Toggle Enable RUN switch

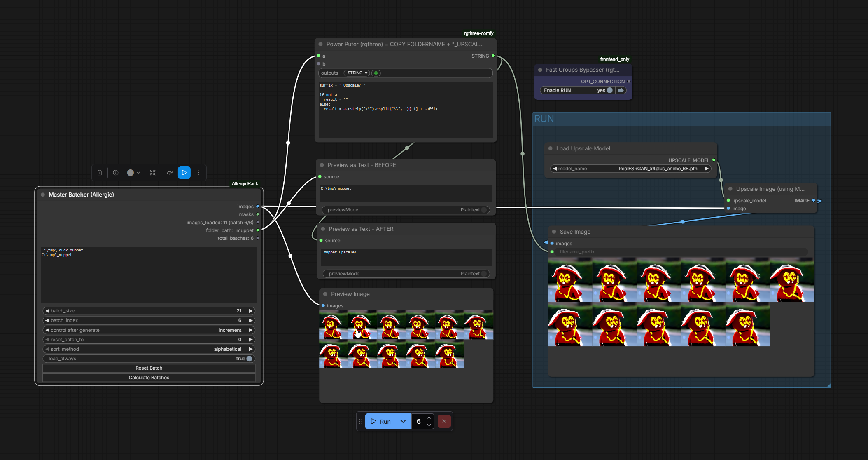(x=609, y=90)
